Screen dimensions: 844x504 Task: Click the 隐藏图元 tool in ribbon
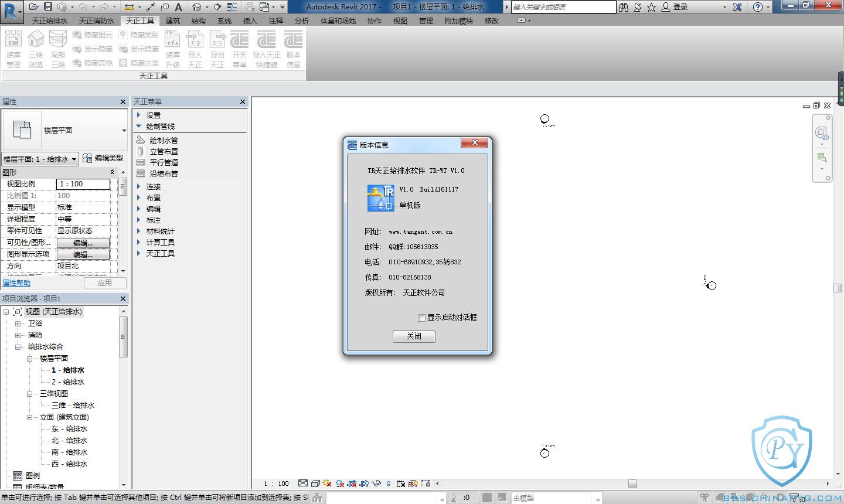click(x=92, y=35)
